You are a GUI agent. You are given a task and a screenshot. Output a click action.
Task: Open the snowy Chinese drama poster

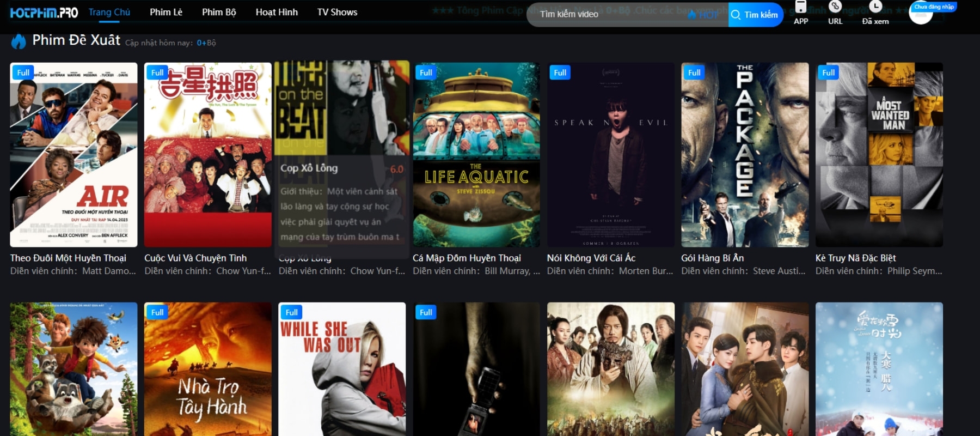tap(879, 369)
